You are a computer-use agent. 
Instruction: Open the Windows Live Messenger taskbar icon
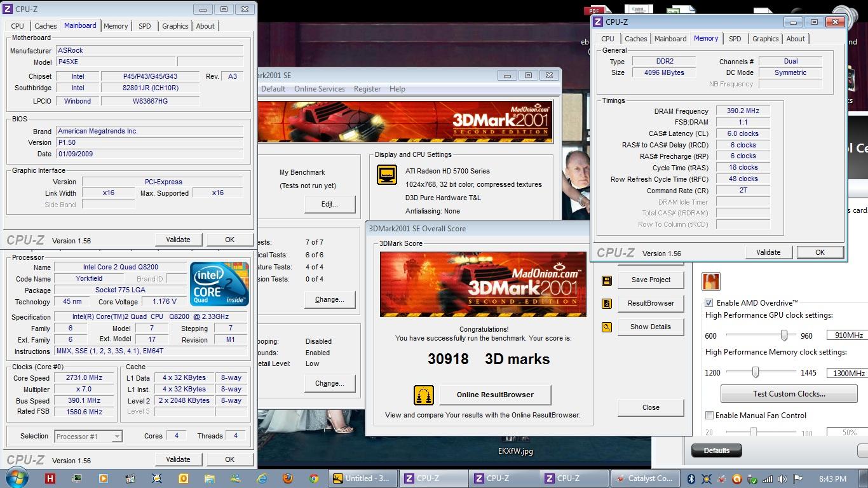click(236, 478)
